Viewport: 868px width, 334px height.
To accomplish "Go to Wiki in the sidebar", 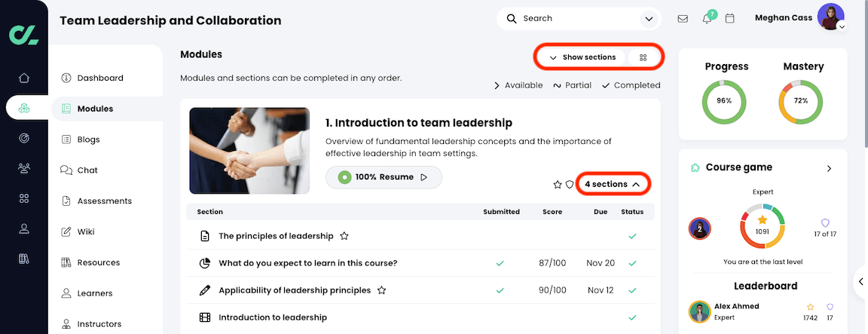I will pos(86,231).
